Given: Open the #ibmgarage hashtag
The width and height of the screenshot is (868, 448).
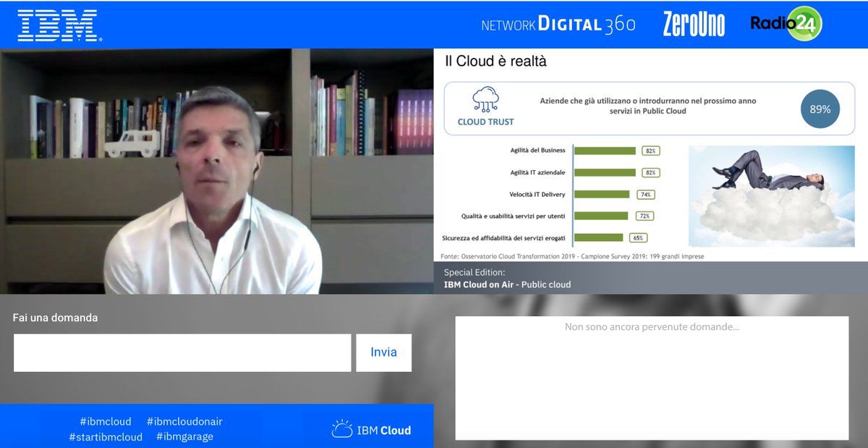Looking at the screenshot, I should 184,436.
